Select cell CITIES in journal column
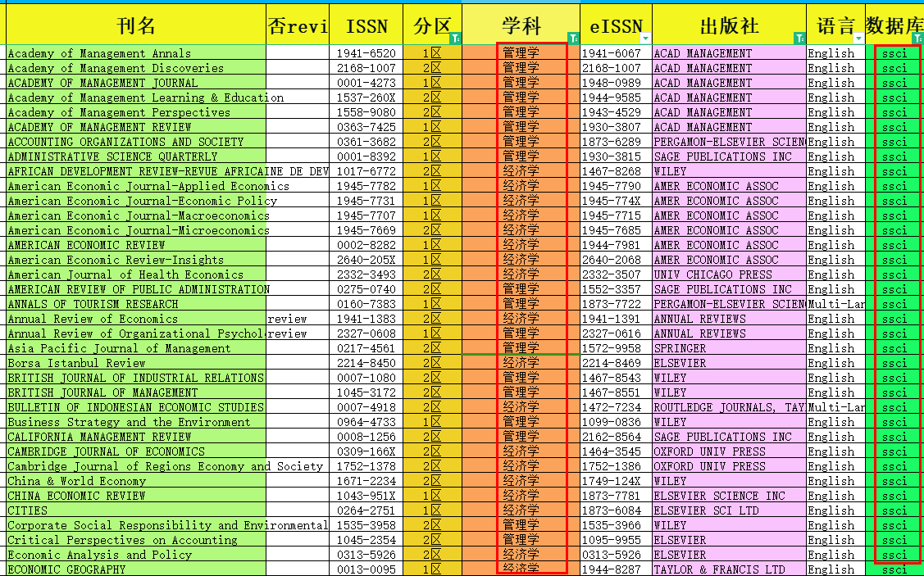 (136, 510)
